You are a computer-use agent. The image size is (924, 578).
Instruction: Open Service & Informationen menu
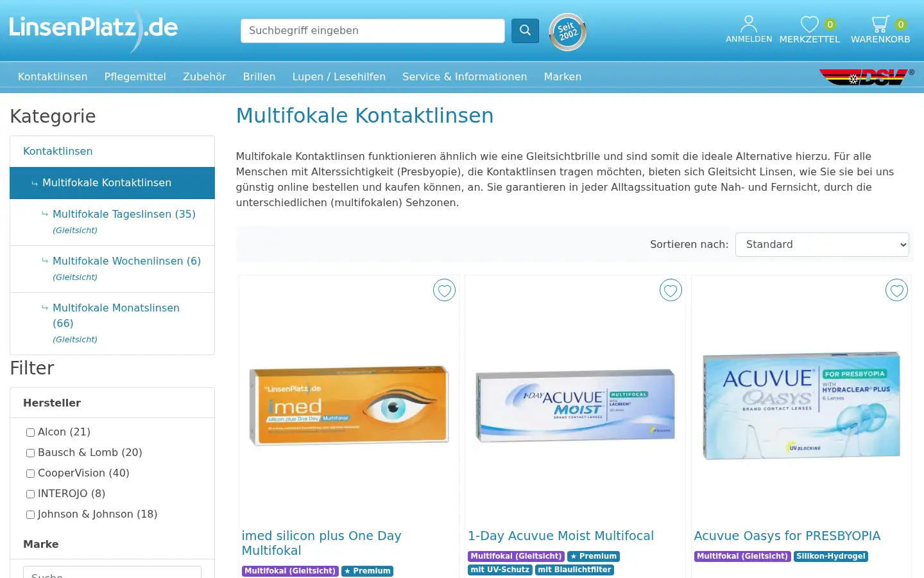coord(465,76)
